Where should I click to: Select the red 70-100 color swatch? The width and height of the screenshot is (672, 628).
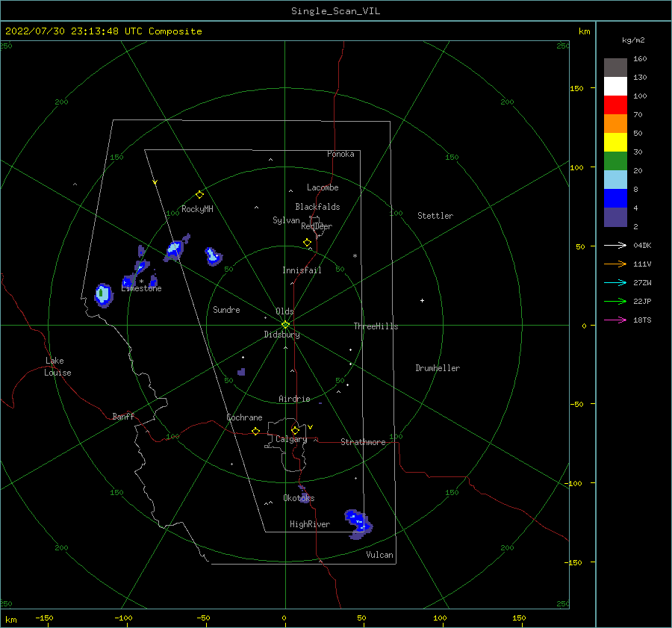coord(615,105)
